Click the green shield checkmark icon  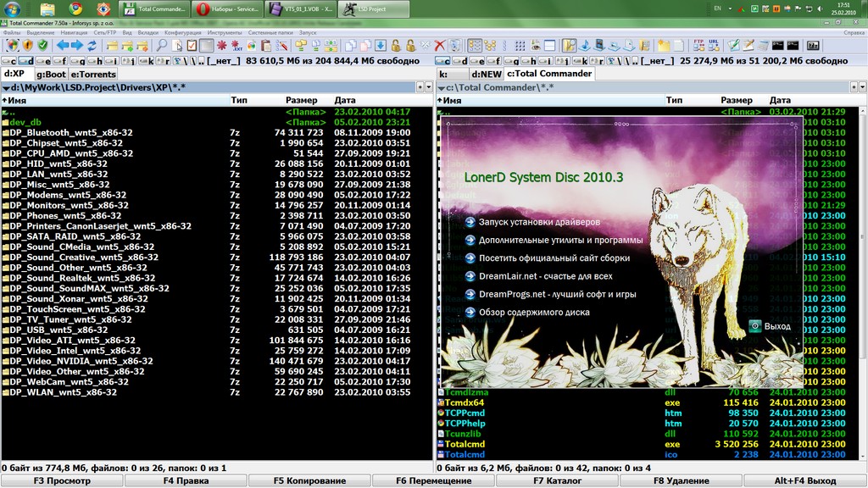coord(42,45)
